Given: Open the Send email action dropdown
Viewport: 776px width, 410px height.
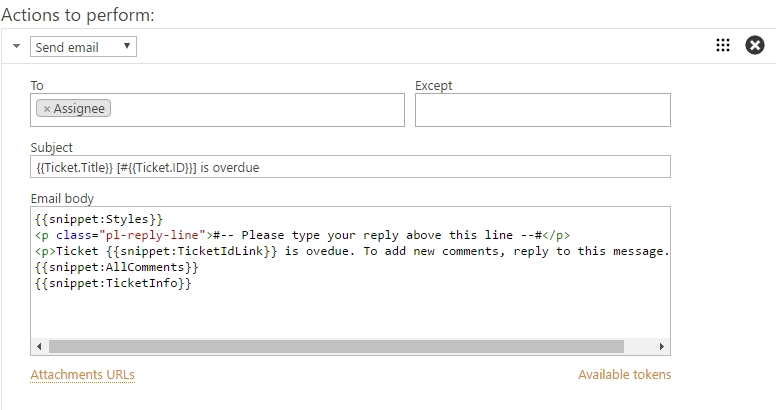Looking at the screenshot, I should pos(83,47).
